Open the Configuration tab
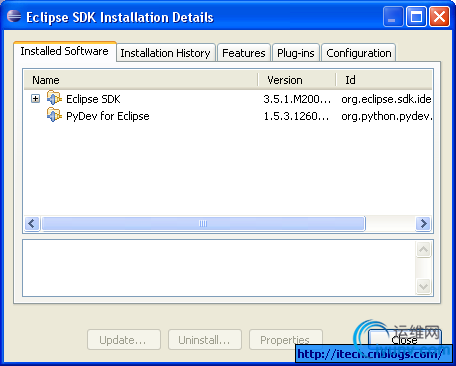456x366 pixels. pos(359,53)
